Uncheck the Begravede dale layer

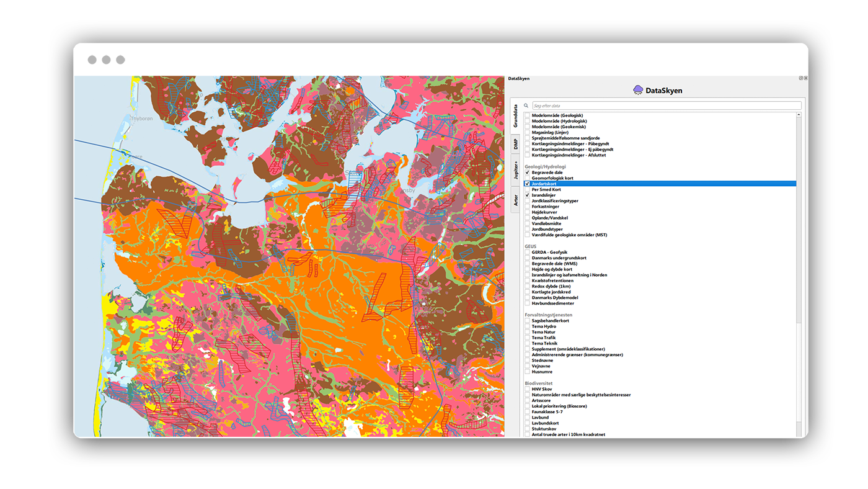pos(528,173)
